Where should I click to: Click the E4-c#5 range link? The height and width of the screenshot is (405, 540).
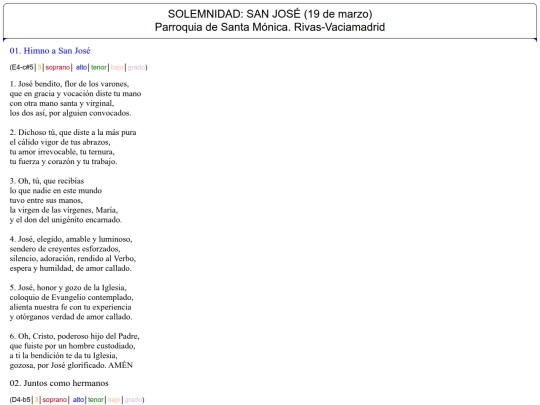[x=22, y=67]
